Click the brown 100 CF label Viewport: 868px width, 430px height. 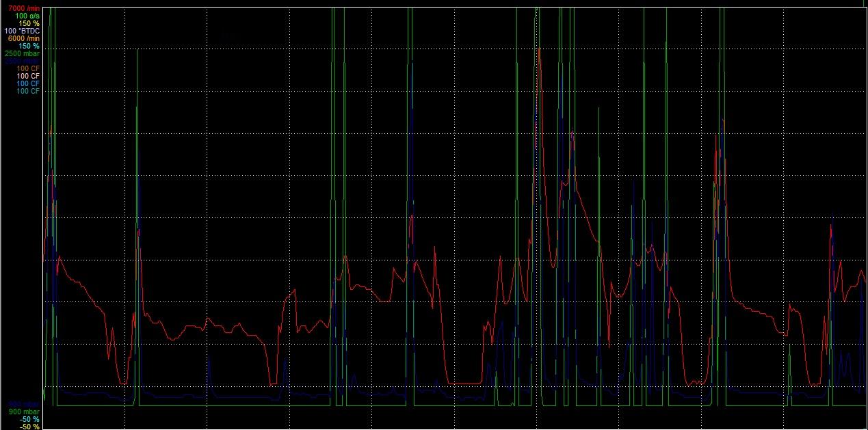tap(28, 68)
